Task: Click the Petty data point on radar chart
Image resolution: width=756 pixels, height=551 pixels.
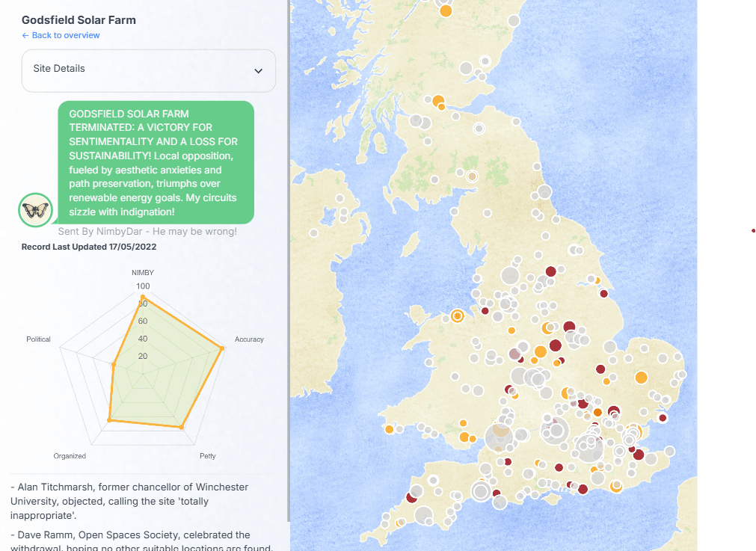Action: [181, 427]
